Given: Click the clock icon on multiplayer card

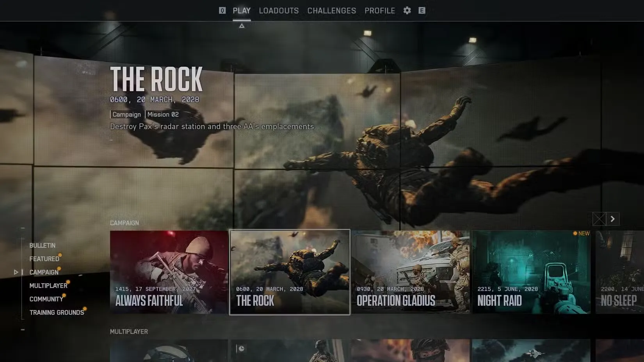Looking at the screenshot, I should point(241,348).
